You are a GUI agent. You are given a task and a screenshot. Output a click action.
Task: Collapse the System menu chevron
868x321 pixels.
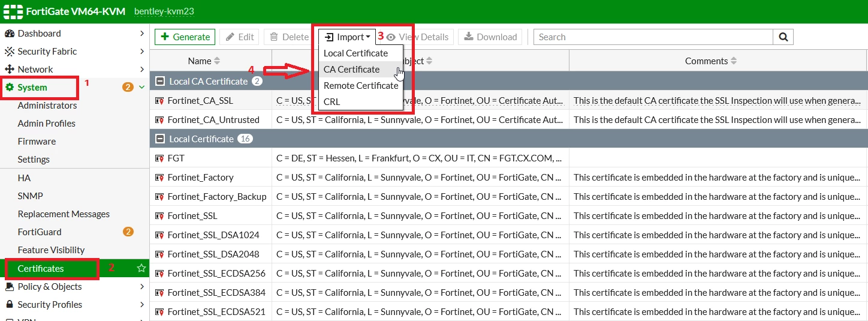click(x=142, y=88)
